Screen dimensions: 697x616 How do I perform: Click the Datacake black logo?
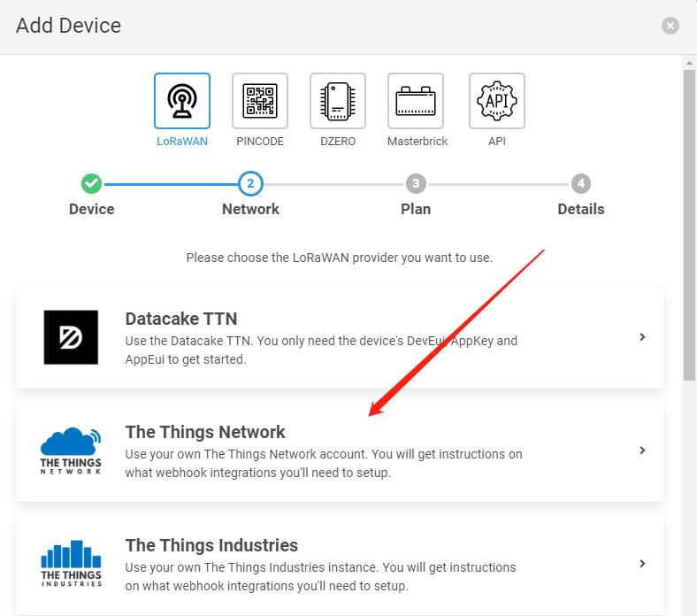pyautogui.click(x=71, y=337)
